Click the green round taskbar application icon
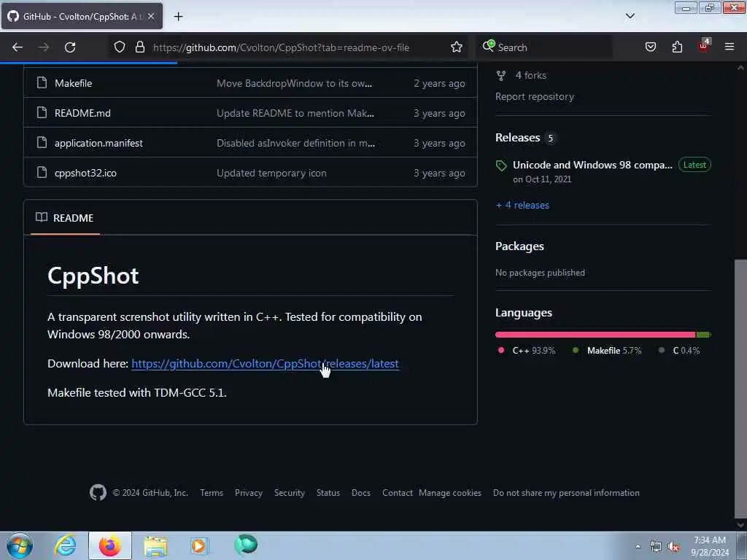 click(246, 545)
